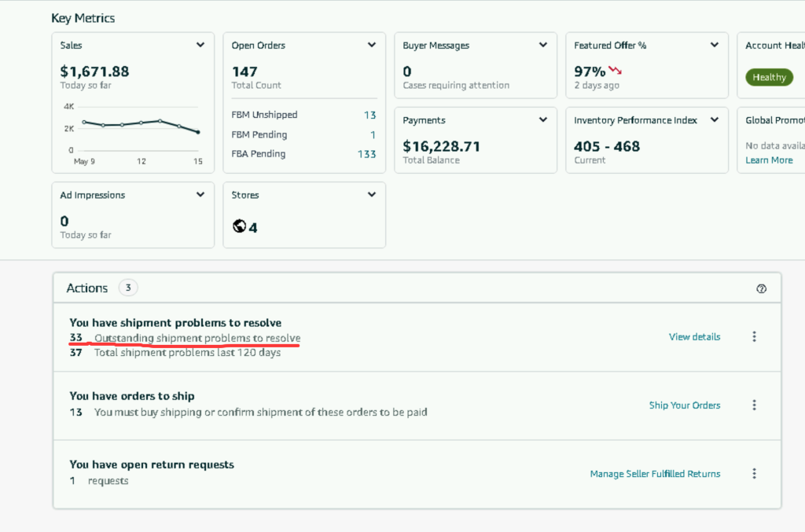
Task: Click the Healthy account health badge
Action: pyautogui.click(x=769, y=77)
